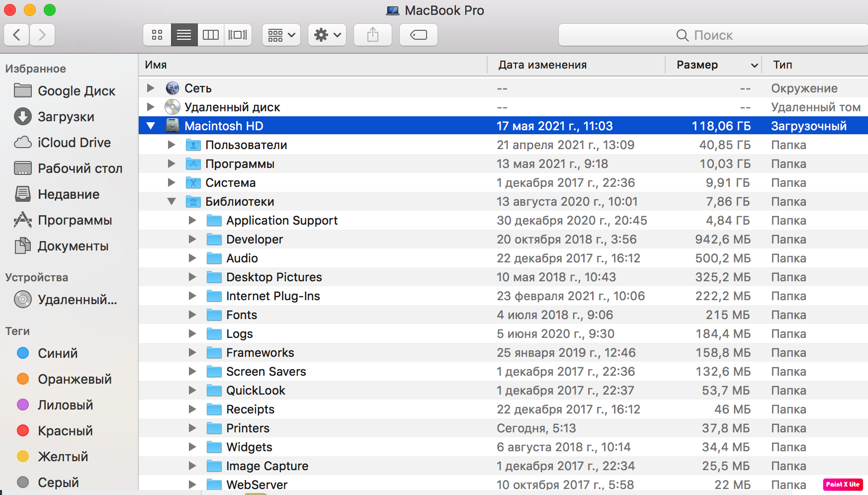Open the item arrangement dropdown
This screenshot has height=495, width=868.
(281, 35)
